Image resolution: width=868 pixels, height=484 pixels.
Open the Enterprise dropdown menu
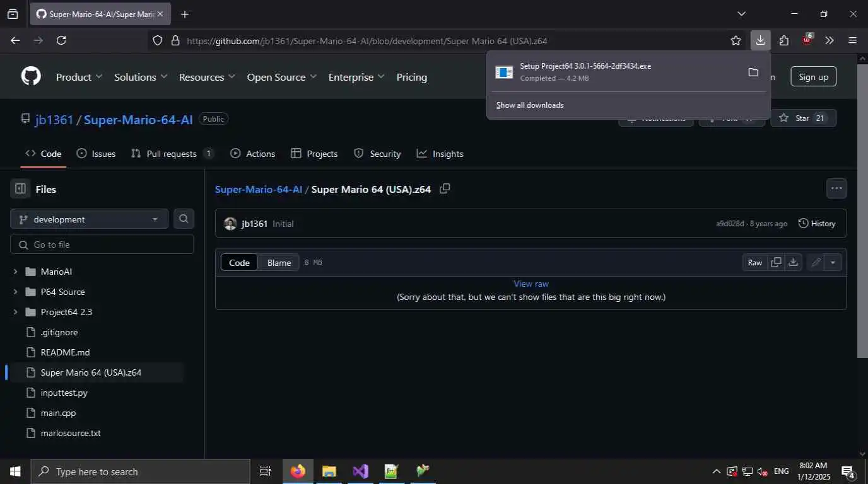coord(356,77)
